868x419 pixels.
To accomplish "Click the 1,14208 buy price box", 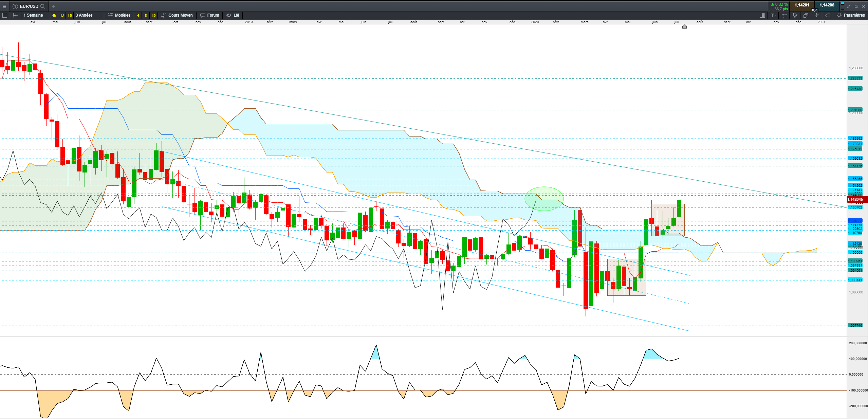I will tap(827, 5).
